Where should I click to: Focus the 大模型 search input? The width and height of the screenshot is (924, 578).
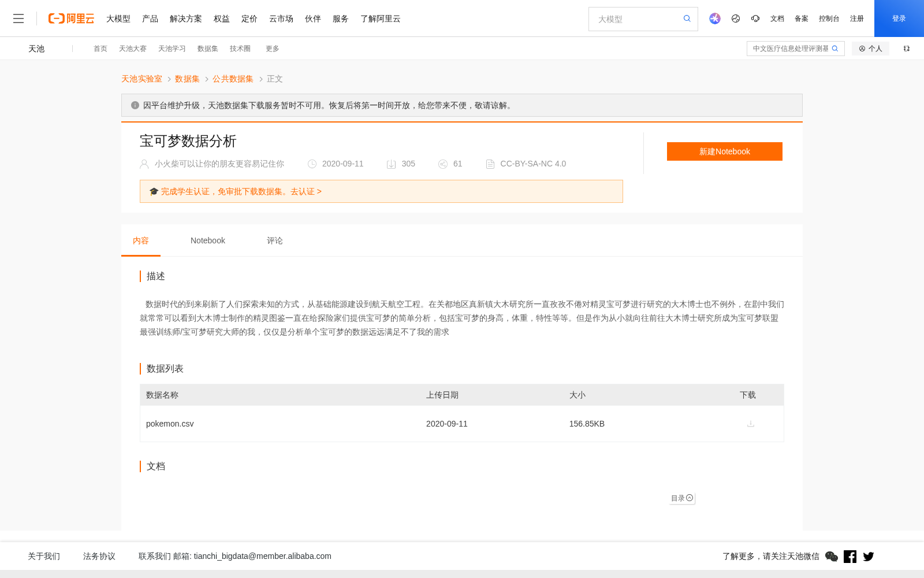(635, 19)
